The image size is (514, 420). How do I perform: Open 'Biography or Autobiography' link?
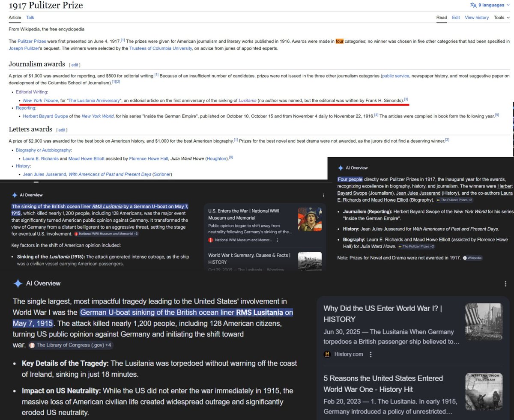(x=43, y=150)
